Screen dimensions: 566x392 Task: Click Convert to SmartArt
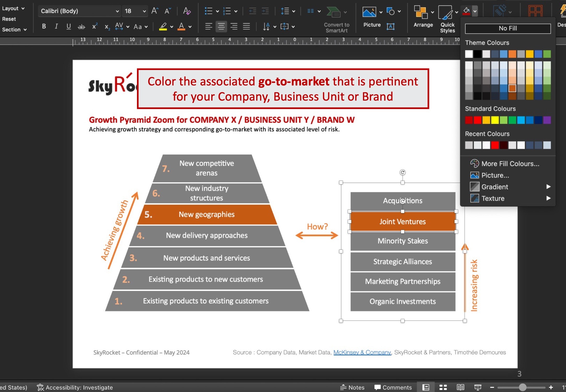[x=337, y=19]
